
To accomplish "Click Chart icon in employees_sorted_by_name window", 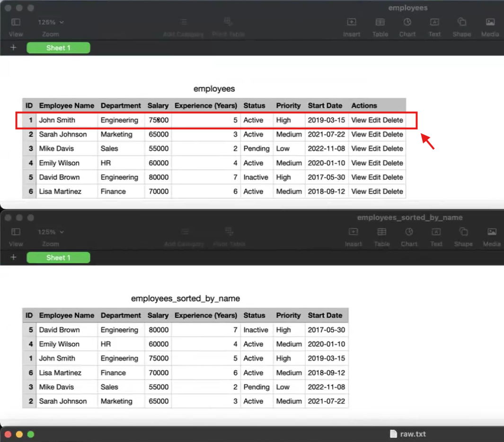I will pos(409,232).
